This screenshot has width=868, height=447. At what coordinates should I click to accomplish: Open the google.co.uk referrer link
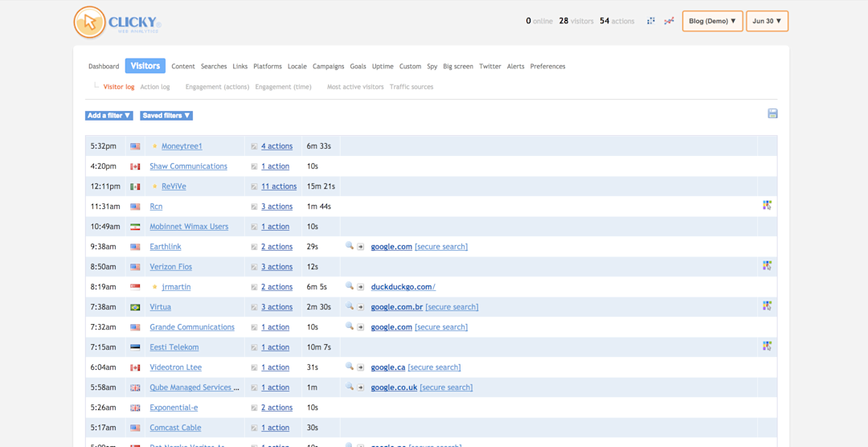click(x=394, y=388)
